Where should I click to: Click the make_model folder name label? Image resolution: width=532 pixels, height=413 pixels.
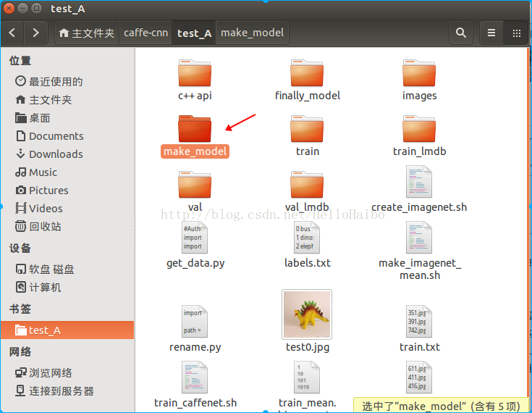(195, 151)
